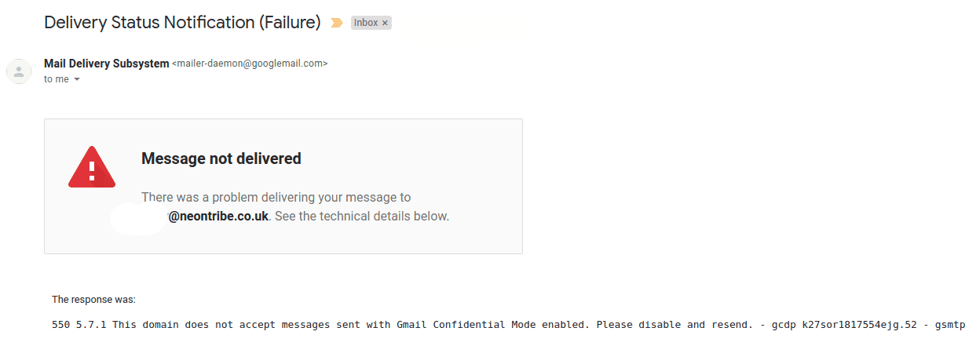Screen dimensions: 980x346
Task: Click the sender's avatar icon
Action: click(x=19, y=71)
